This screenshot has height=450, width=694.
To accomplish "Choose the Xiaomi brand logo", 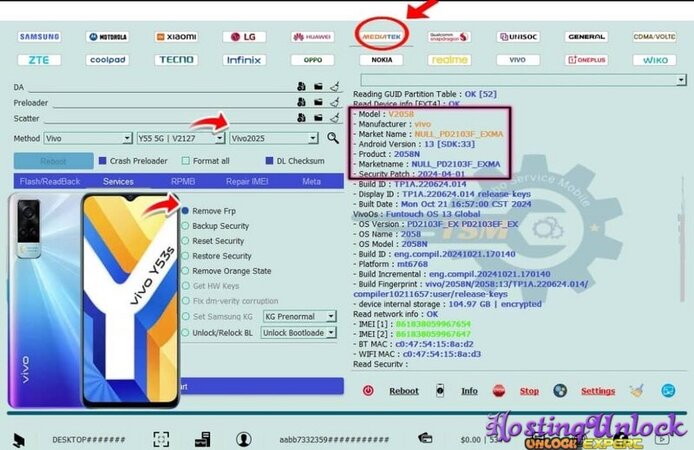I will click(176, 37).
